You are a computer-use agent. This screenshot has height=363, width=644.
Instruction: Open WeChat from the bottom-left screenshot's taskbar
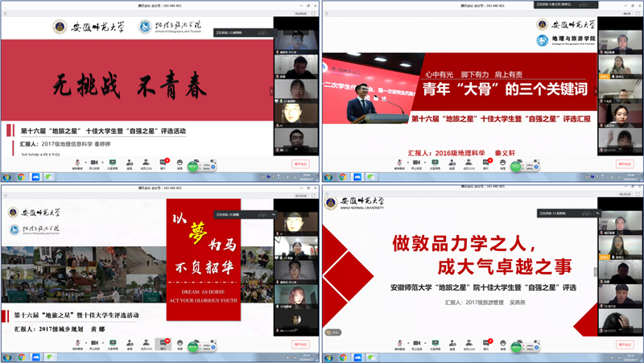tap(48, 356)
